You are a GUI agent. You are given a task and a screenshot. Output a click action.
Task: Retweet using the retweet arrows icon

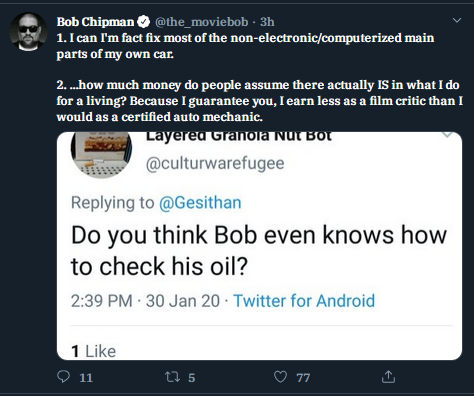(x=173, y=377)
